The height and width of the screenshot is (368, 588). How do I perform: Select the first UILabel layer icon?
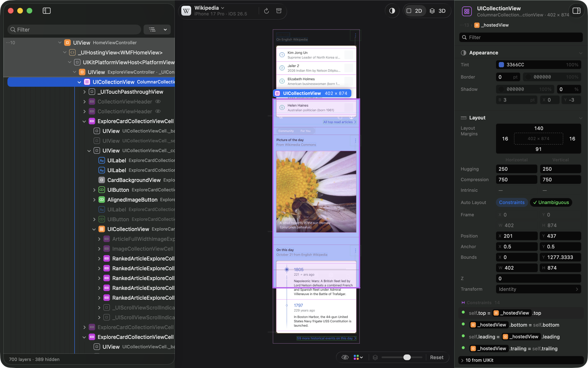tap(102, 160)
